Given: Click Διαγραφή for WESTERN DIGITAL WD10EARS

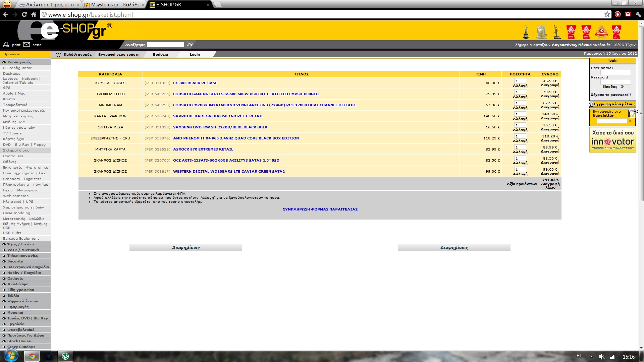Looking at the screenshot, I should click(550, 174).
